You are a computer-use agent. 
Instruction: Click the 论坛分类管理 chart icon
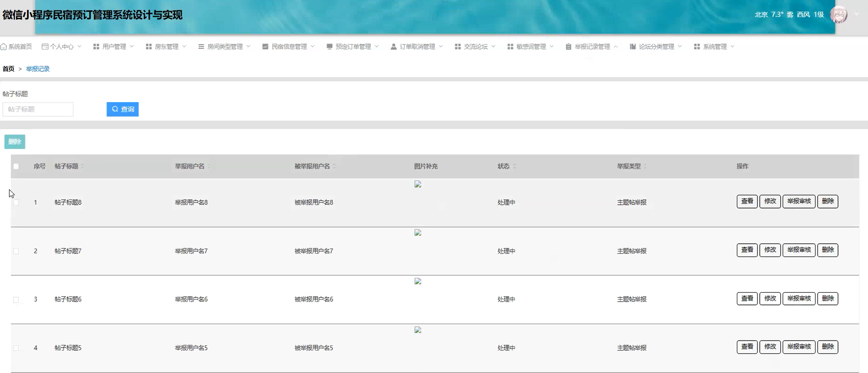tap(633, 47)
